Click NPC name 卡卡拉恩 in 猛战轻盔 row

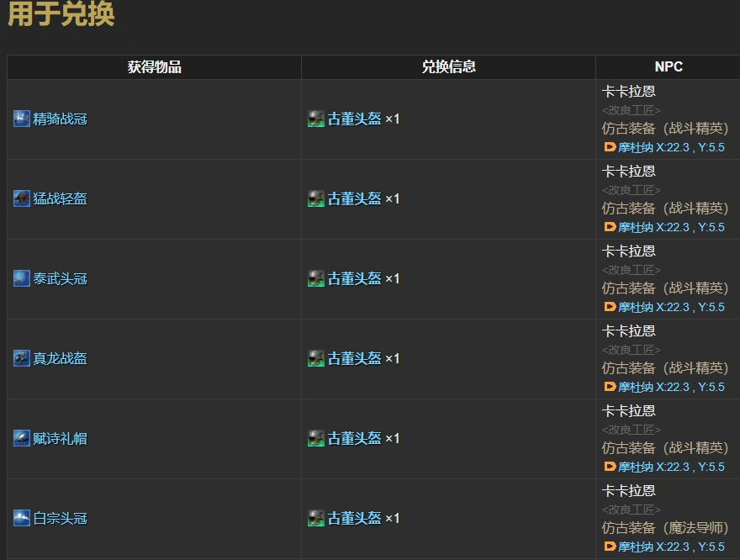(x=629, y=171)
